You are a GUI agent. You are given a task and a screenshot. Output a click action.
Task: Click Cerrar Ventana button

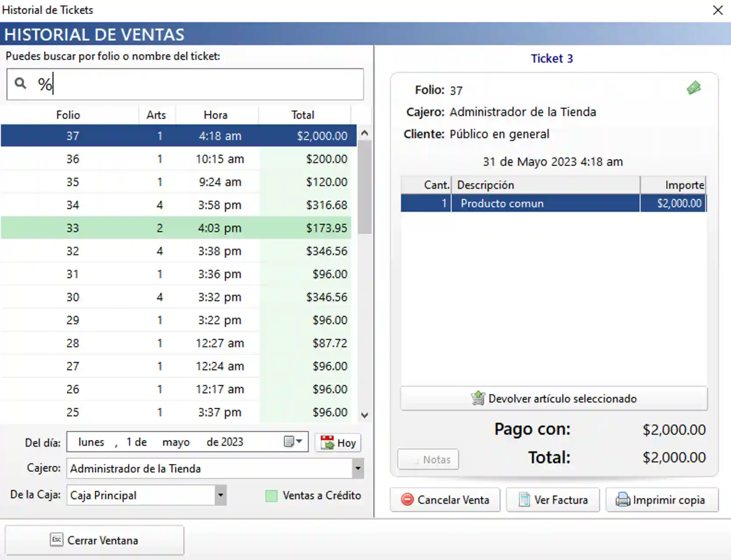point(94,540)
